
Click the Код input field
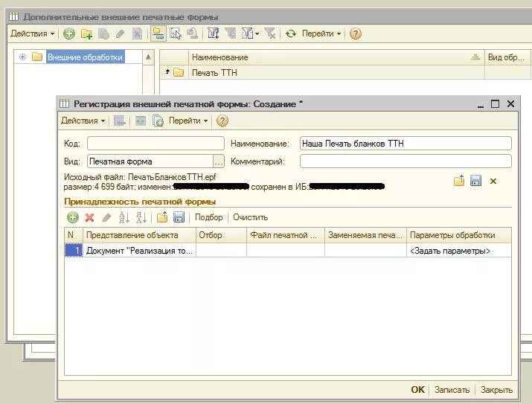(x=156, y=143)
